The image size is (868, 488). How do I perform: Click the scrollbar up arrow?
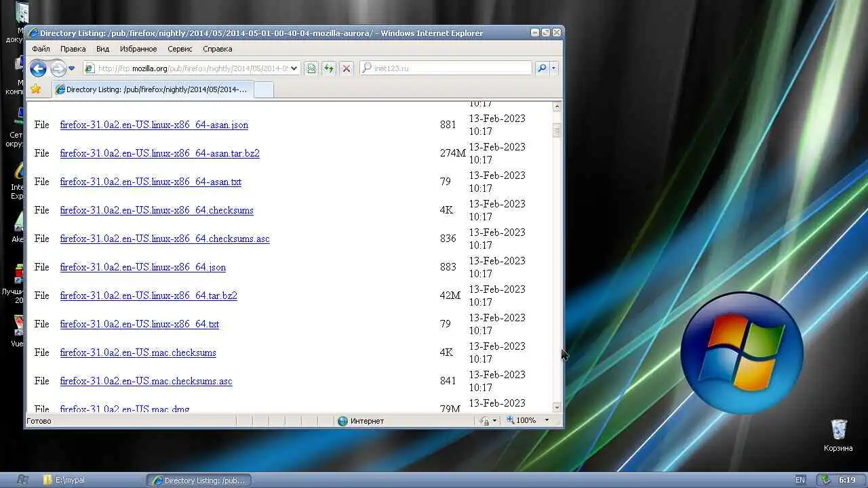point(557,106)
